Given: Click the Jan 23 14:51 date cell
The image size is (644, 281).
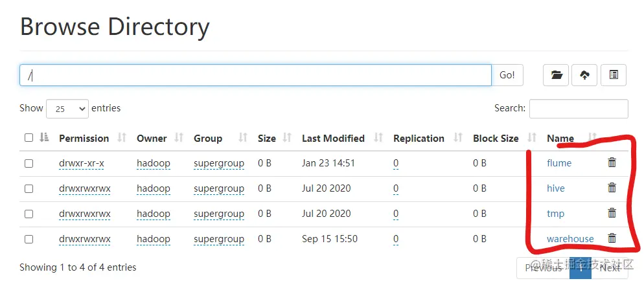Looking at the screenshot, I should point(328,163).
